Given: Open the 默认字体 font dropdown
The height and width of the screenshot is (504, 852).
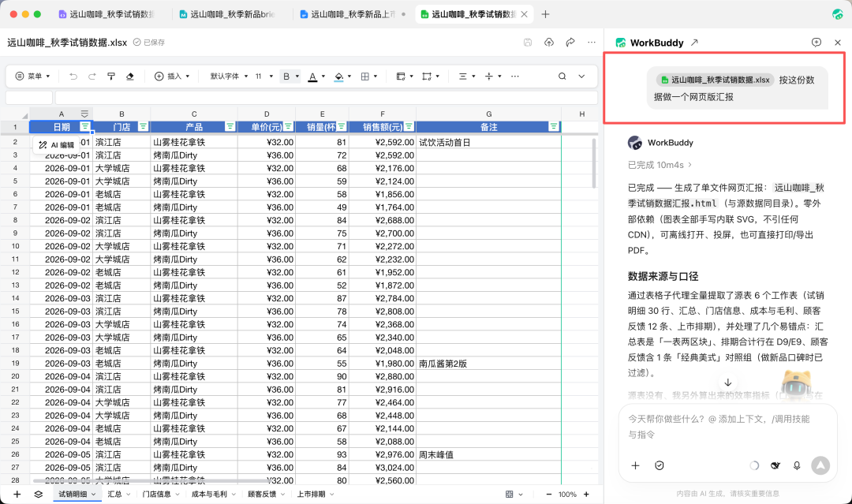Looking at the screenshot, I should coord(229,77).
